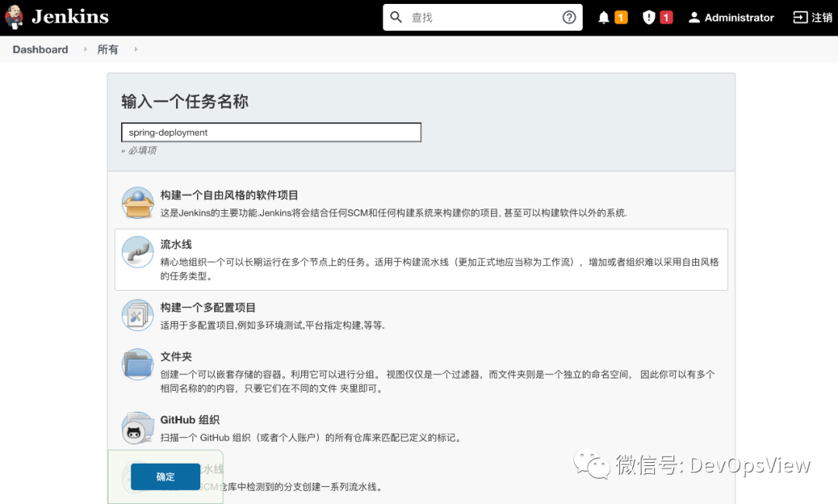Open the Administrator account link
The width and height of the screenshot is (838, 504).
coord(739,18)
